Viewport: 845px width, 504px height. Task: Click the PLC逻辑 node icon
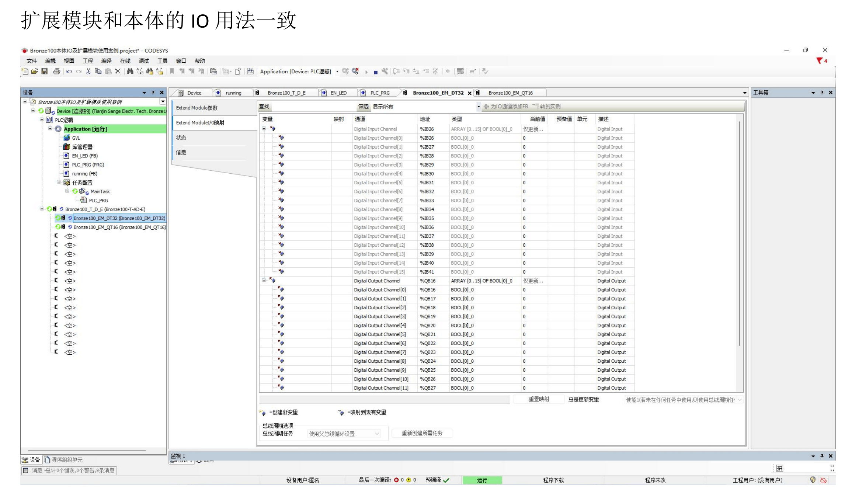point(50,120)
